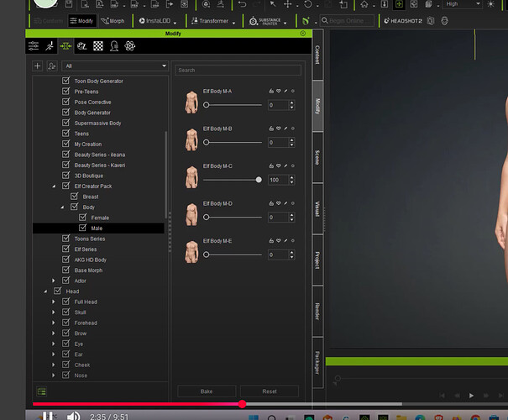Toggle the Supermassive Body checkbox
This screenshot has width=508, height=420.
pyautogui.click(x=65, y=123)
